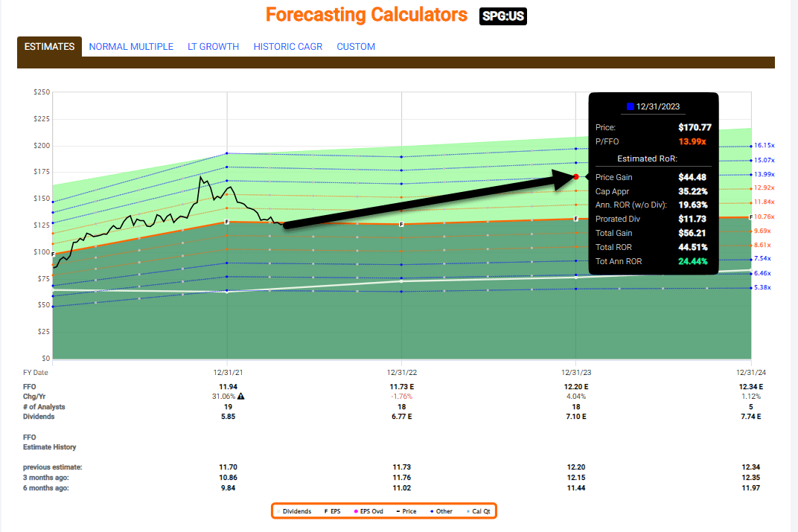Open the LT GROWTH tab

[x=214, y=46]
